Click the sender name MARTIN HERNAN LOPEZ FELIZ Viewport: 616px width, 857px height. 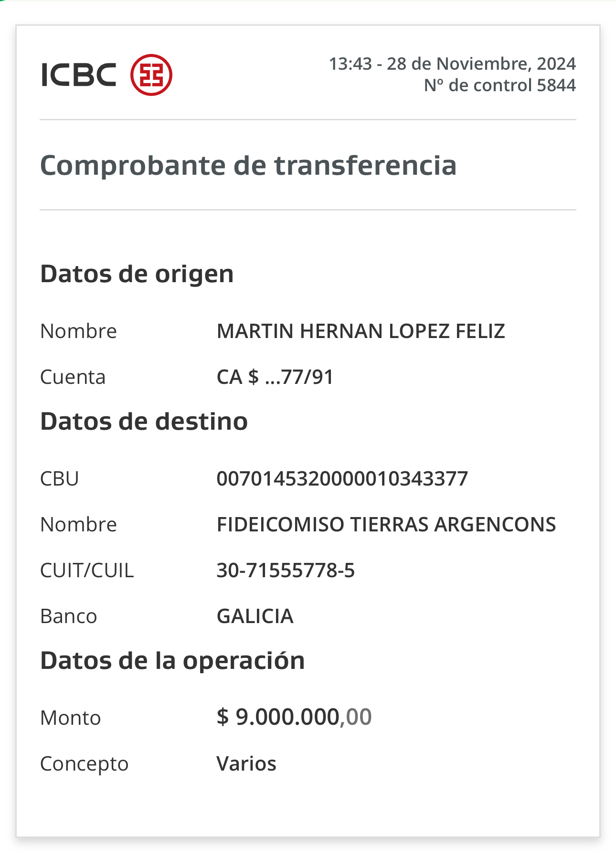pyautogui.click(x=361, y=331)
